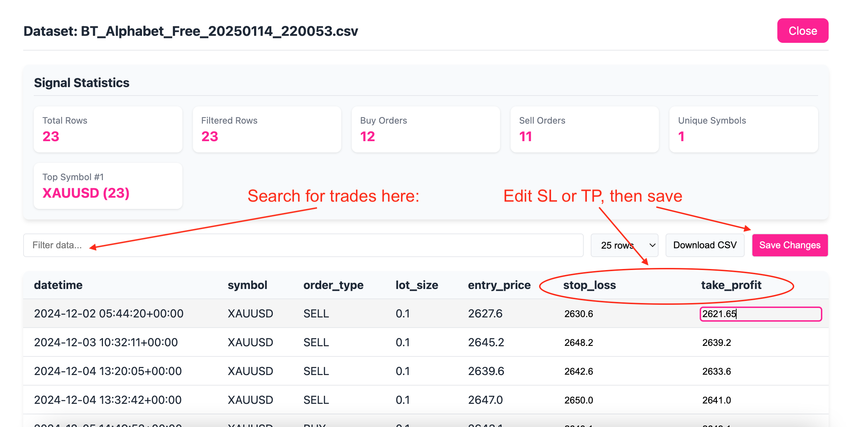Viewport: 868px width, 427px height.
Task: Click the stop_loss column header
Action: 589,285
